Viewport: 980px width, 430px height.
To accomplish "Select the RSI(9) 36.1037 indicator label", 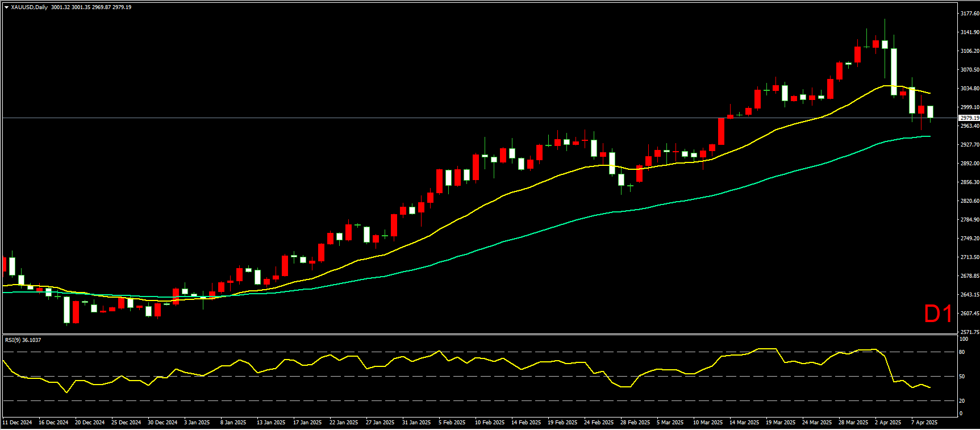I will point(23,340).
